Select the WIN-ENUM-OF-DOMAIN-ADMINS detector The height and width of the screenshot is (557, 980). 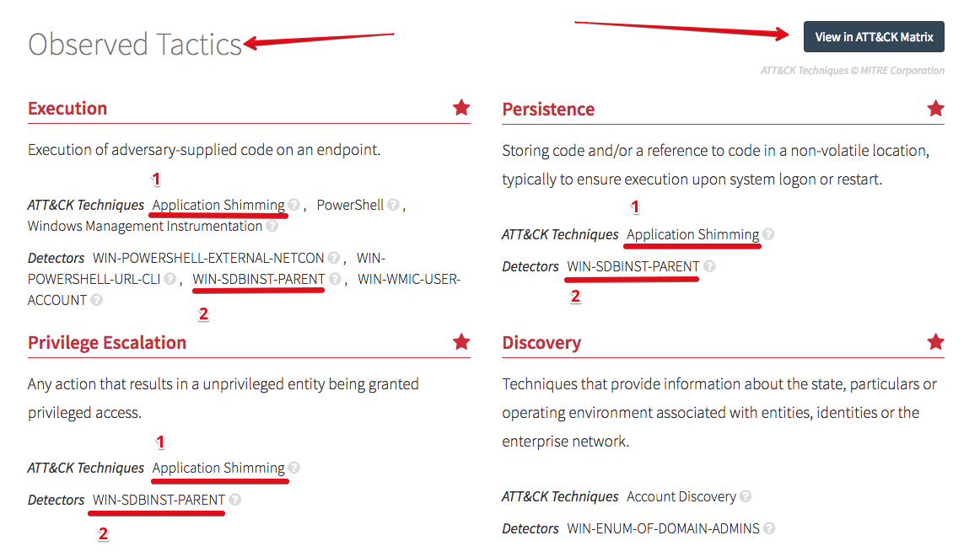click(663, 529)
